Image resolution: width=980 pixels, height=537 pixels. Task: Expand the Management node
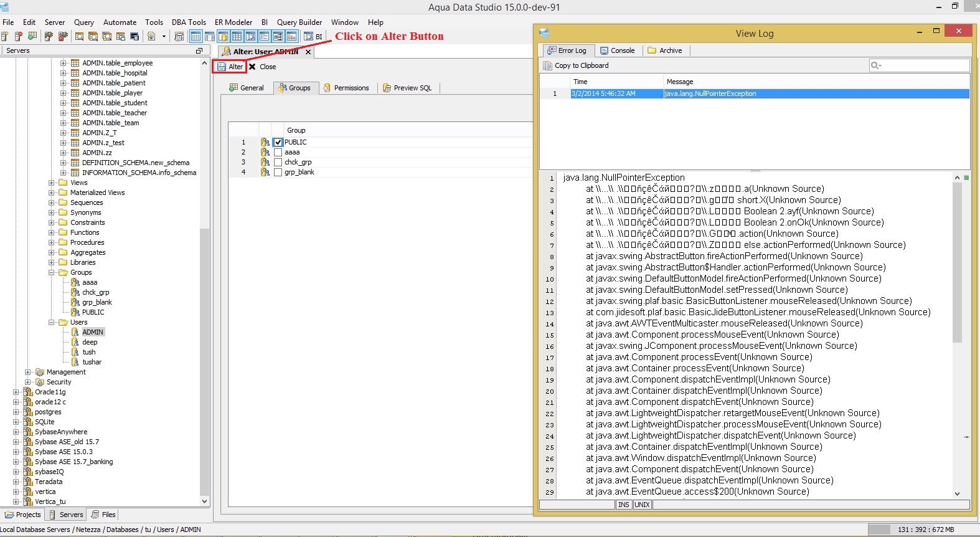28,372
